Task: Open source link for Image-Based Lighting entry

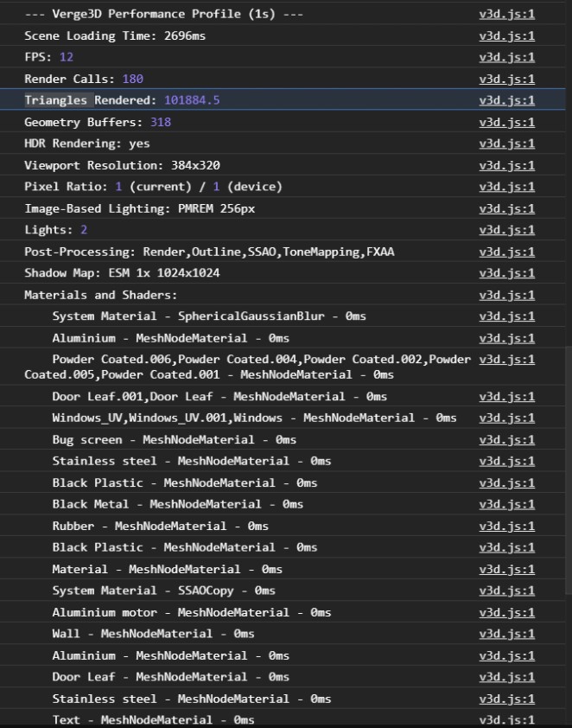Action: click(x=506, y=208)
